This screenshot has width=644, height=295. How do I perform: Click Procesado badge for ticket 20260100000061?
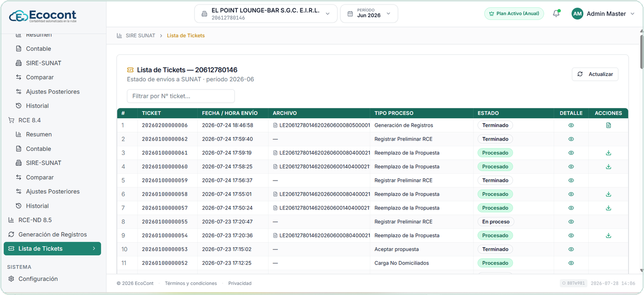495,153
